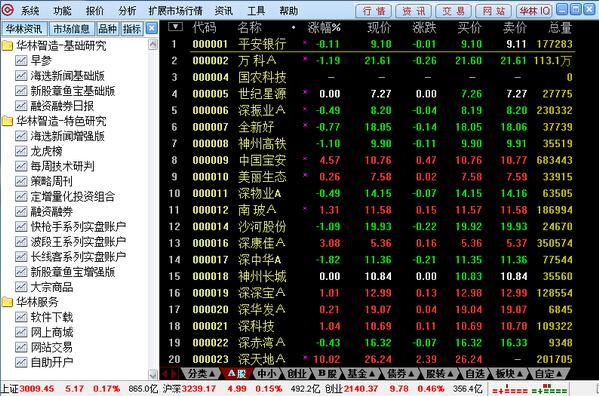599x396 pixels.
Task: Switch to the 创业 bottom tab
Action: [297, 373]
